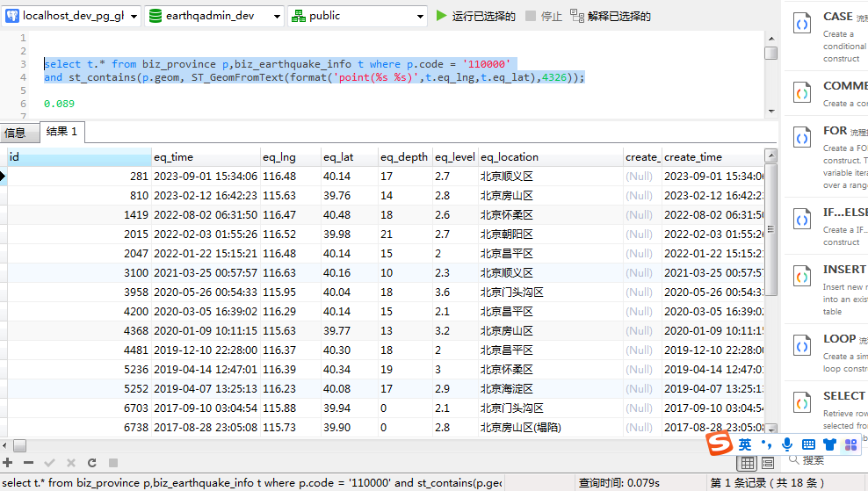This screenshot has width=868, height=491.
Task: Select the id cell 6703
Action: point(79,408)
